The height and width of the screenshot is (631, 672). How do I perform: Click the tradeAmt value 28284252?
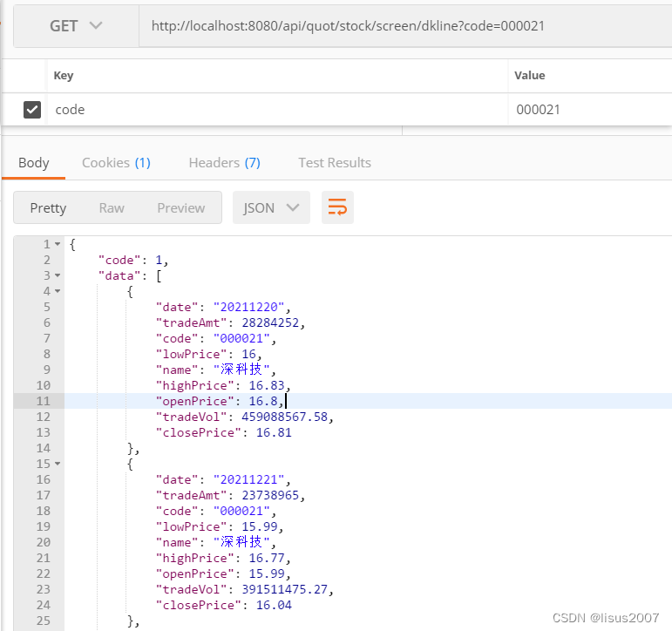270,322
